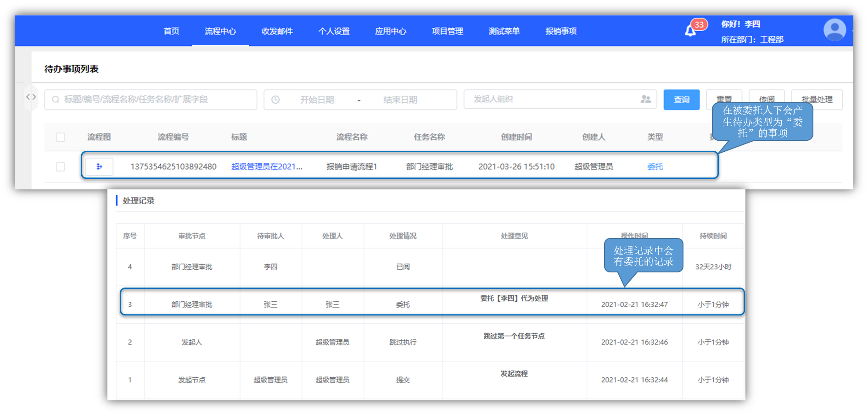868x415 pixels.
Task: Open the initiator organization selector
Action: 551,99
